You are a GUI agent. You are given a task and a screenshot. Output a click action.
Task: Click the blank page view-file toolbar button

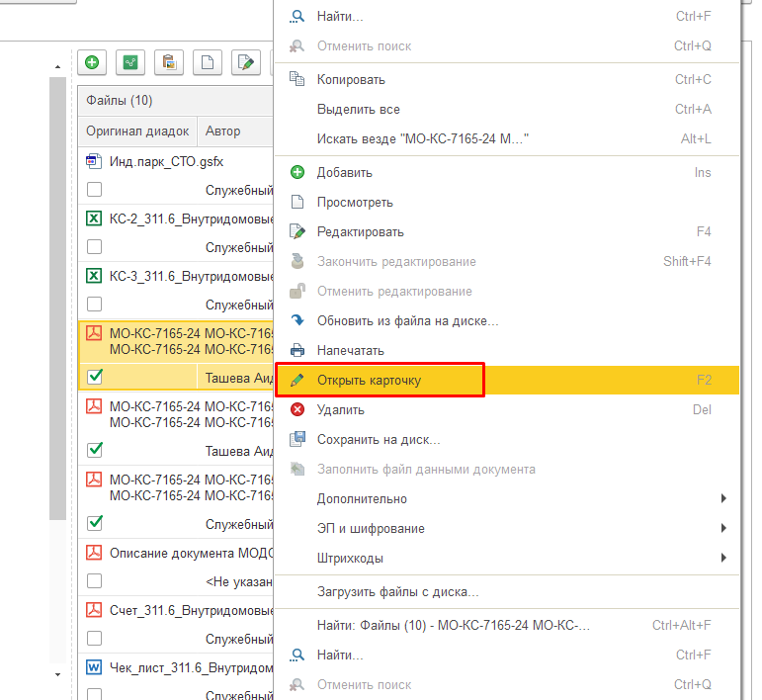(208, 62)
